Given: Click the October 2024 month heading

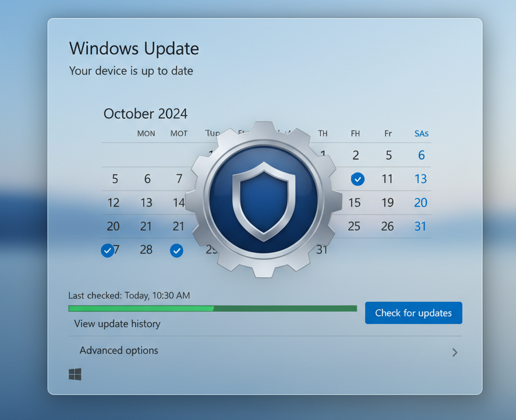Looking at the screenshot, I should tap(146, 114).
